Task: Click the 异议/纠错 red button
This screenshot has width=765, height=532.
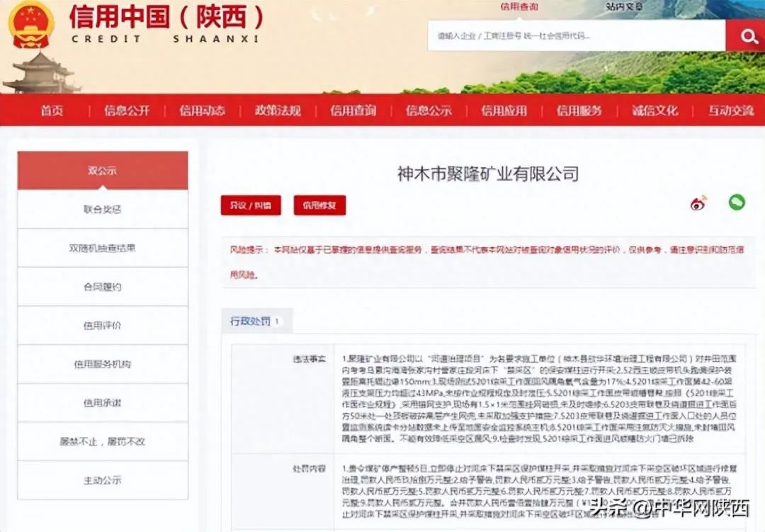Action: pos(251,205)
